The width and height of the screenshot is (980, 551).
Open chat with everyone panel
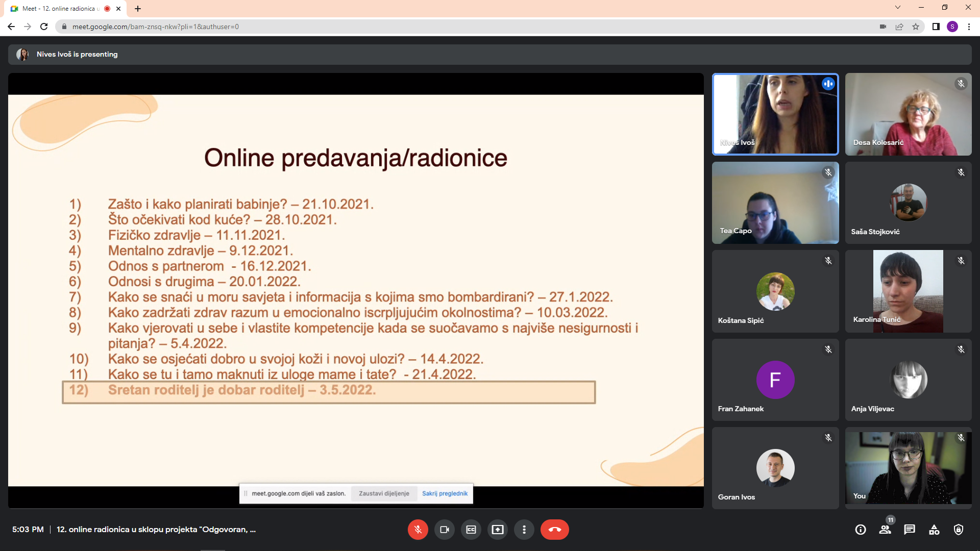pos(910,530)
